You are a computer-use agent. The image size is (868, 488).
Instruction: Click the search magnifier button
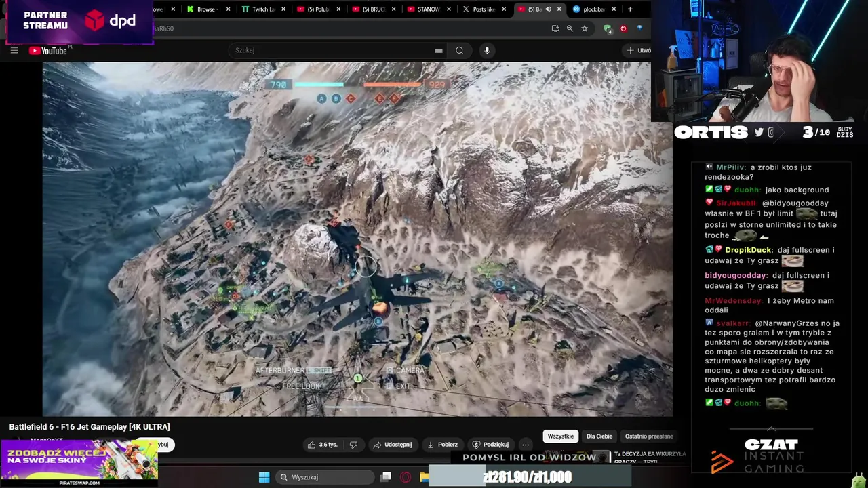pos(460,50)
